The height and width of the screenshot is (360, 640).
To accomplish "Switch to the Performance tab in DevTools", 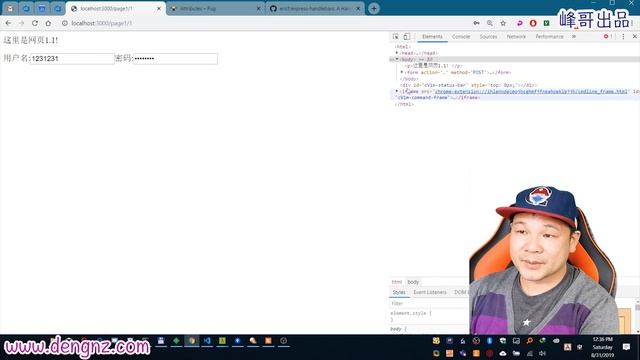I will [x=549, y=37].
